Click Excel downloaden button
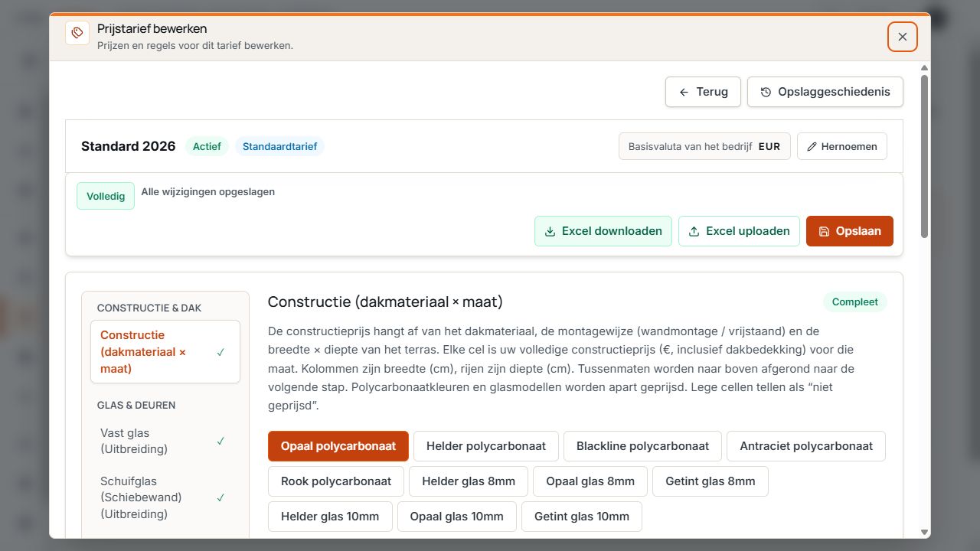The height and width of the screenshot is (551, 980). tap(603, 231)
